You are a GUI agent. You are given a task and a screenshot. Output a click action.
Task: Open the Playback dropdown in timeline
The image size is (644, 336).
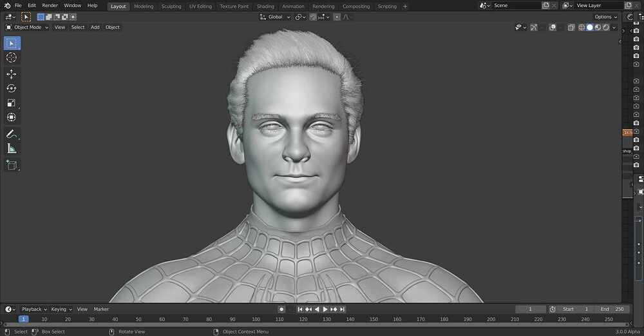(34, 310)
